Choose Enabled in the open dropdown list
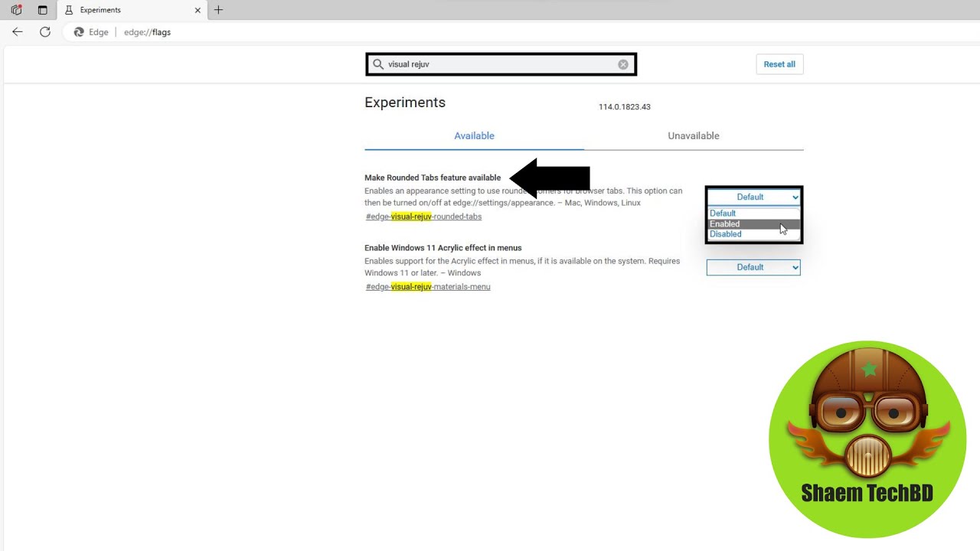 click(753, 224)
